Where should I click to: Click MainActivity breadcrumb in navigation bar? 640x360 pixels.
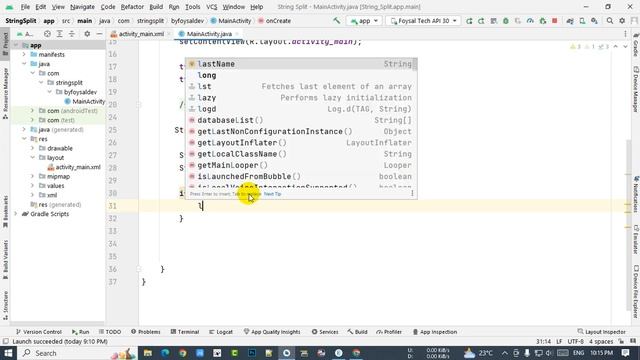pos(231,21)
